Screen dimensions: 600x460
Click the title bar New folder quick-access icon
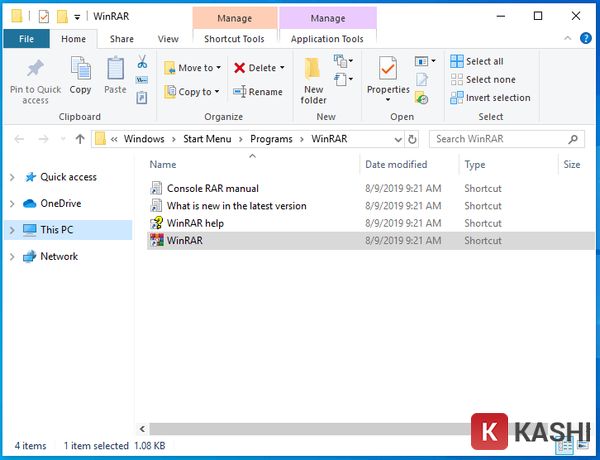[62, 16]
